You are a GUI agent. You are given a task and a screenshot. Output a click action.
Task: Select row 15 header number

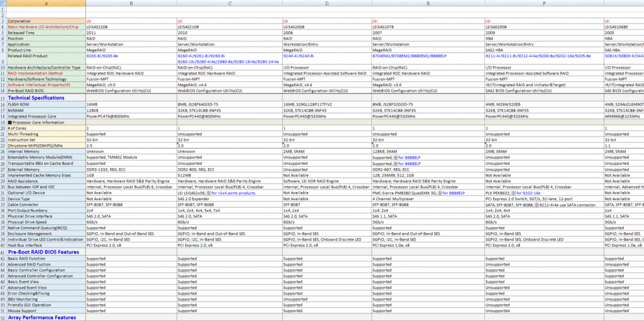(3, 98)
